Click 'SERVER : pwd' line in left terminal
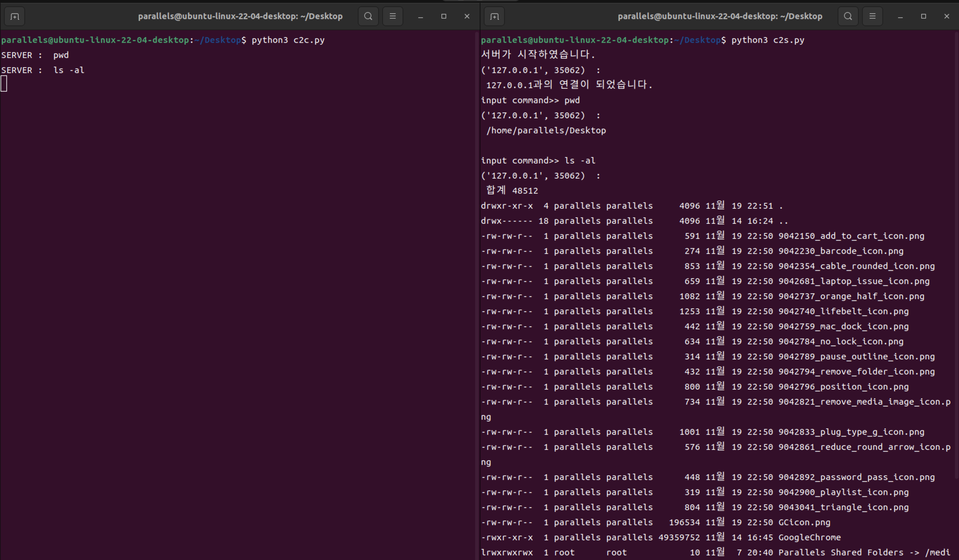This screenshot has width=959, height=560. tap(35, 55)
